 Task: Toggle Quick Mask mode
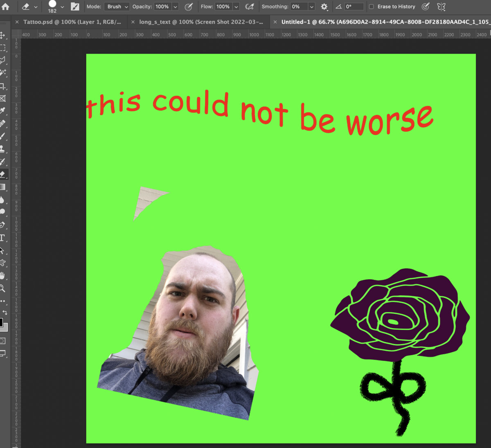[x=2, y=340]
